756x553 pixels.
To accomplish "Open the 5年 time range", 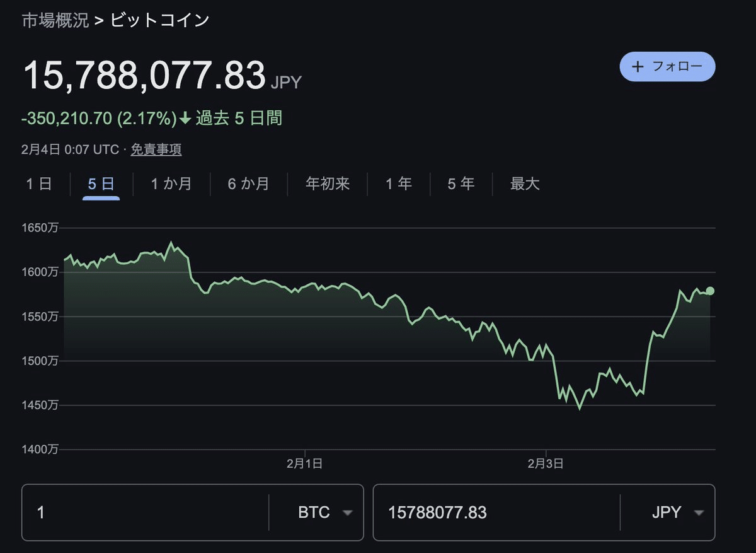I will click(x=461, y=183).
